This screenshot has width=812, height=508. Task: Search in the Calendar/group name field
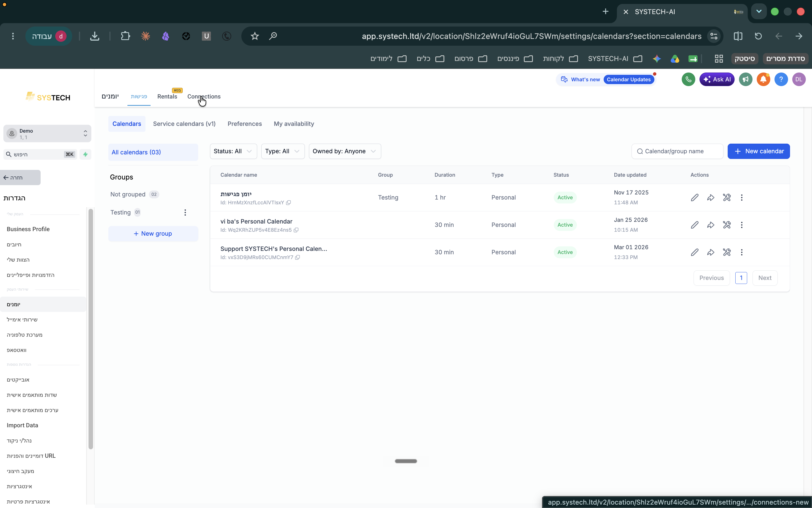click(x=677, y=151)
